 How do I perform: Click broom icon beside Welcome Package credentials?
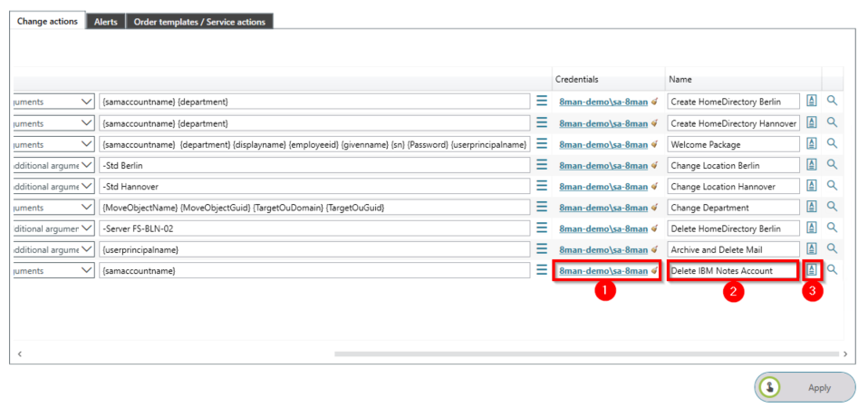[x=654, y=144]
